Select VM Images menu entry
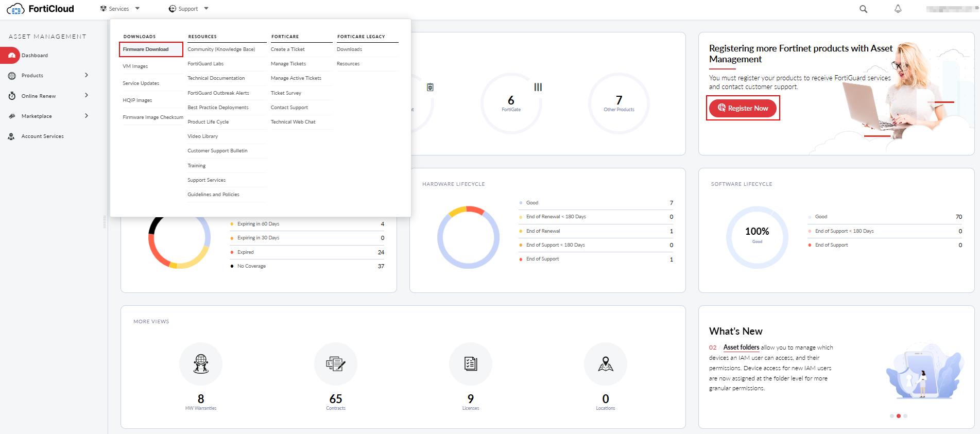Screen dimensions: 980x434 (x=135, y=66)
